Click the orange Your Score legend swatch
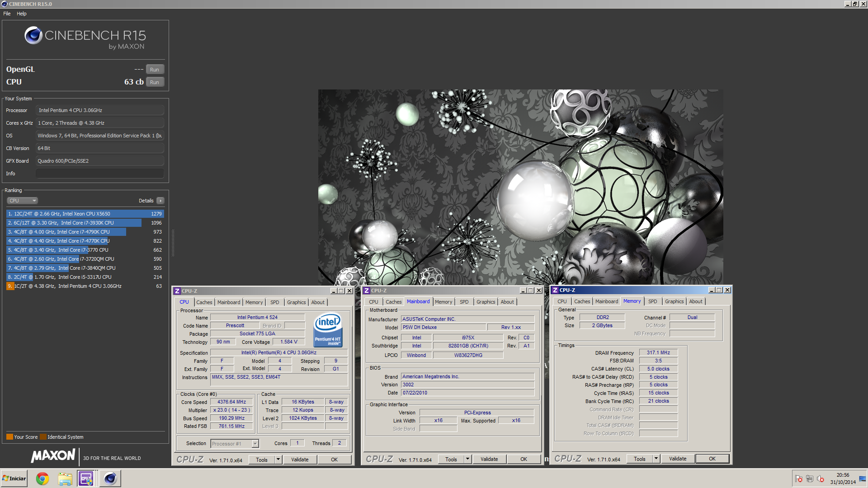868x488 pixels. point(9,437)
